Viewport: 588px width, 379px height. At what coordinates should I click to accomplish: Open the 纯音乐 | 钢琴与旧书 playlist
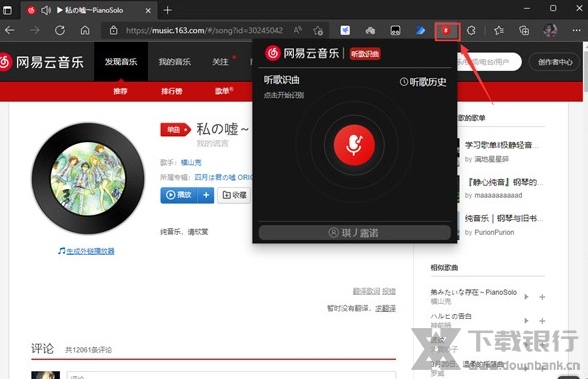503,218
